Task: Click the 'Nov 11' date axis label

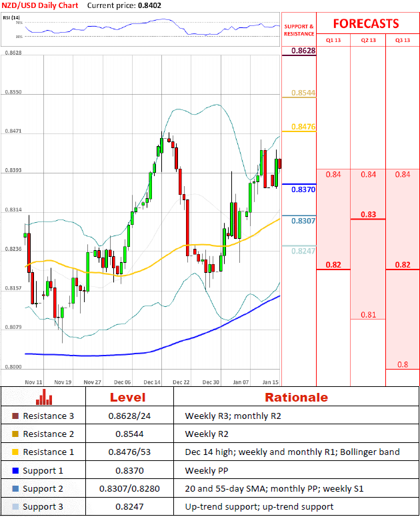Action: tap(33, 382)
